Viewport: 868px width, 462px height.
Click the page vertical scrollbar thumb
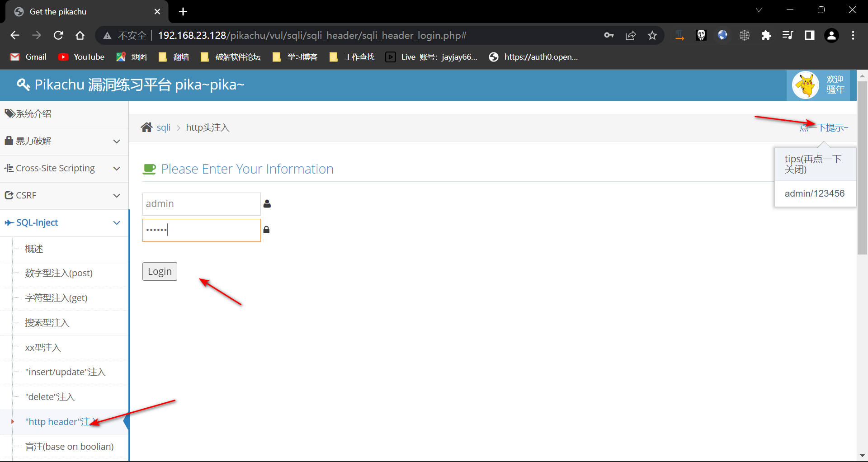pyautogui.click(x=862, y=167)
